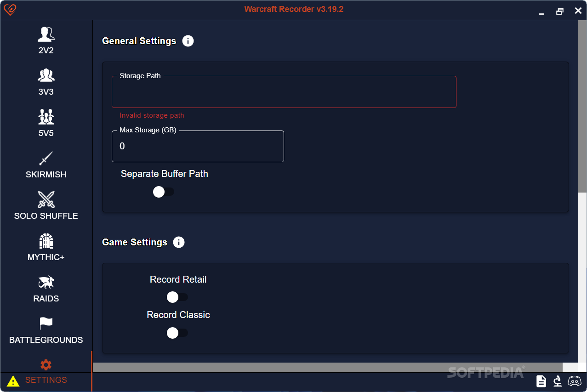Viewport: 587px width, 392px height.
Task: Select the Solo Shuffle crossed-swords icon
Action: coord(46,200)
